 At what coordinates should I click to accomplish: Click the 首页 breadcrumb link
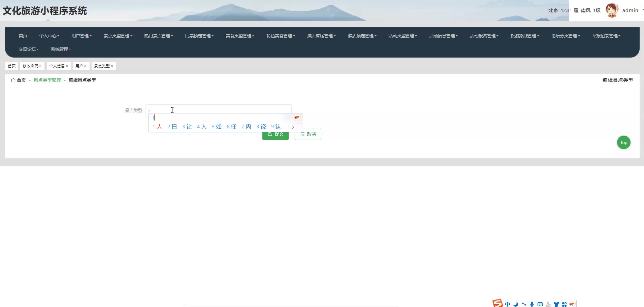pyautogui.click(x=21, y=80)
